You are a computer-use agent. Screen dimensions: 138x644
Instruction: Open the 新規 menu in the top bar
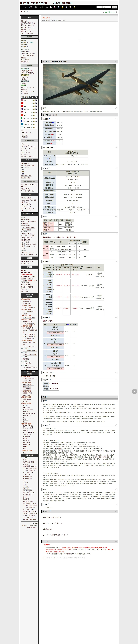(31, 7)
